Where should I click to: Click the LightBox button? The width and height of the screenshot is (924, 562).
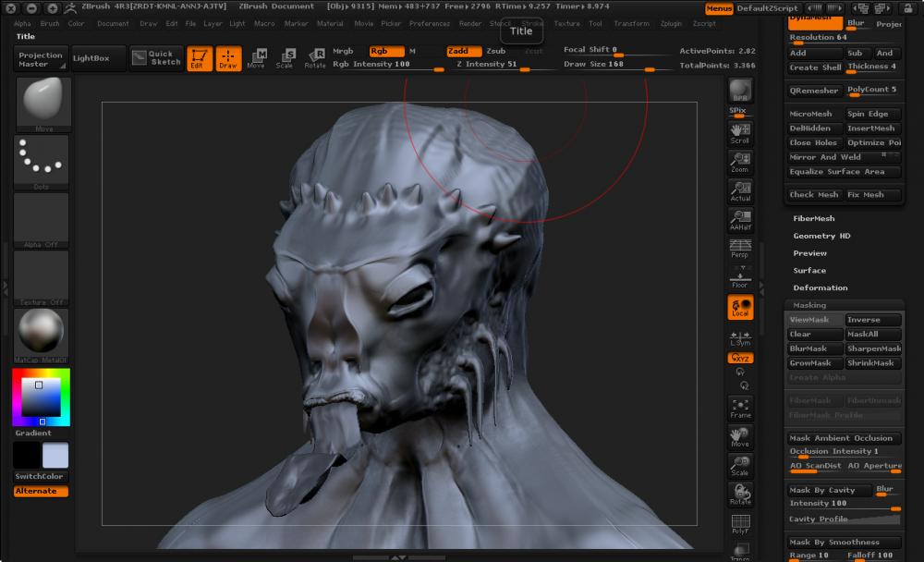[x=91, y=58]
